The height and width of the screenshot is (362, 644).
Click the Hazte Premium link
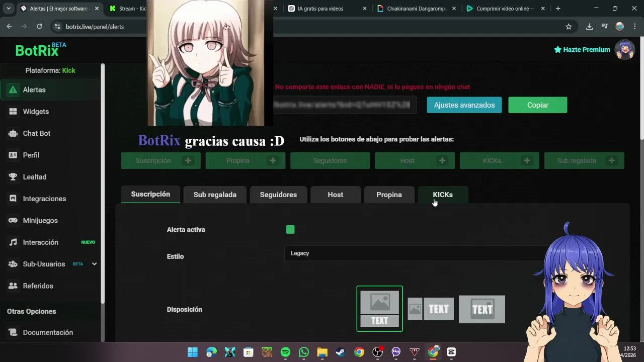[582, 50]
